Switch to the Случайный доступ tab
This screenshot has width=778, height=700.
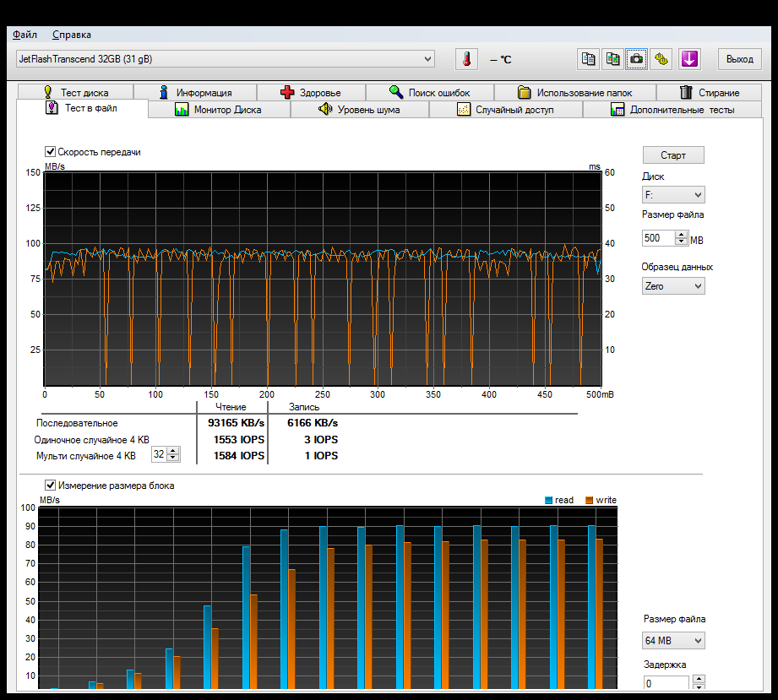506,109
